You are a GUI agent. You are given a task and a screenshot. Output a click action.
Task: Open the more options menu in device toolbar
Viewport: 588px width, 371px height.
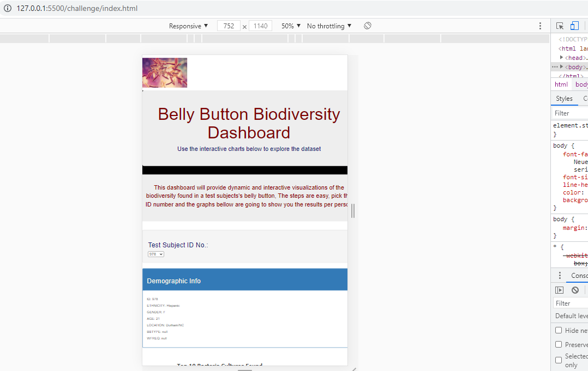pos(540,26)
